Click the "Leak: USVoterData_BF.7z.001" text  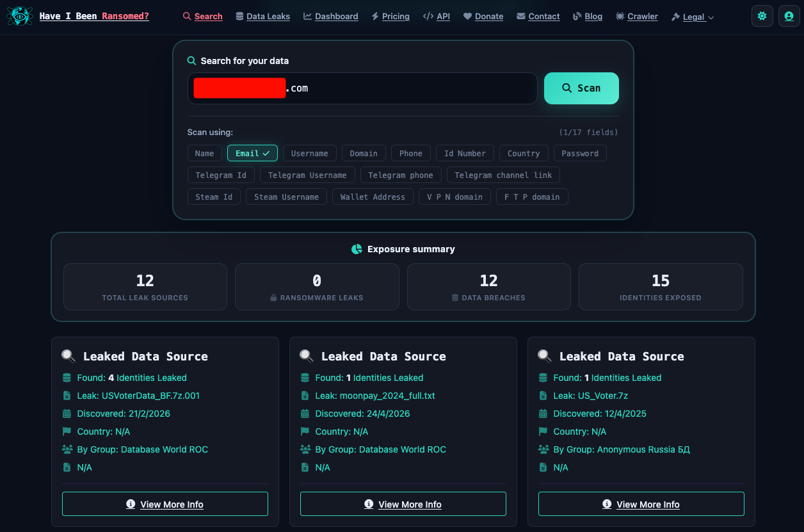(x=138, y=396)
